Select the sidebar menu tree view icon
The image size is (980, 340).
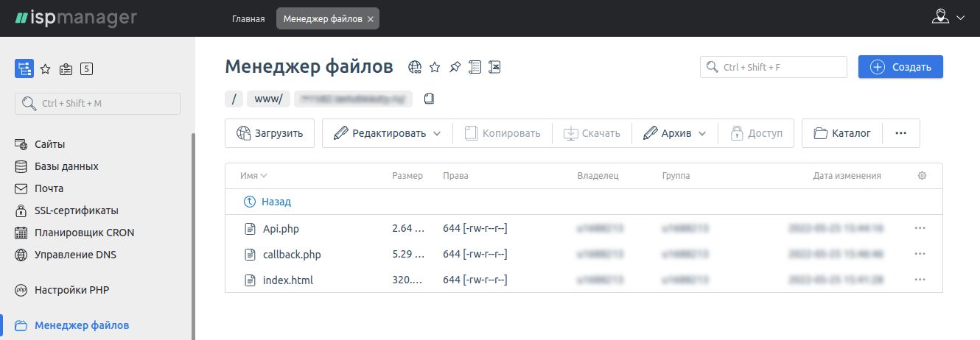click(24, 69)
